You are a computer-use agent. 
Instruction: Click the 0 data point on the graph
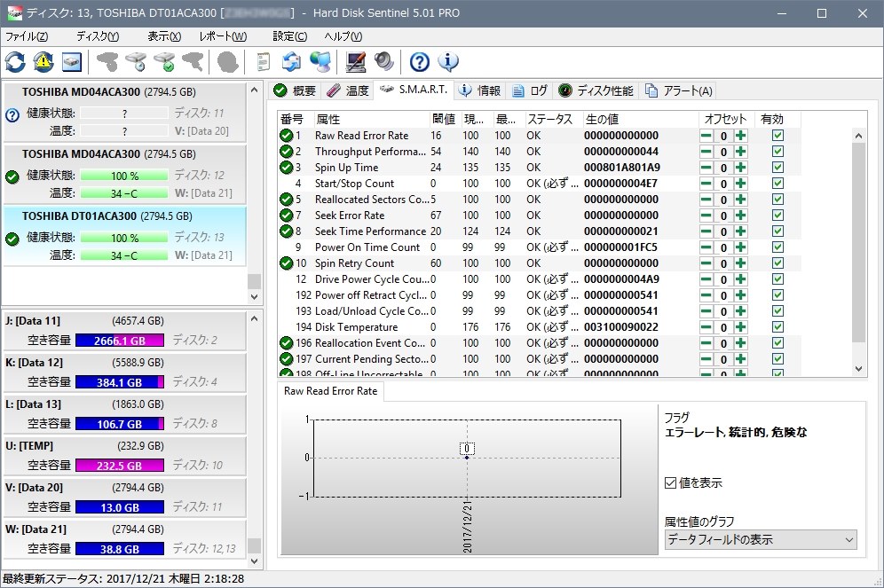467,458
